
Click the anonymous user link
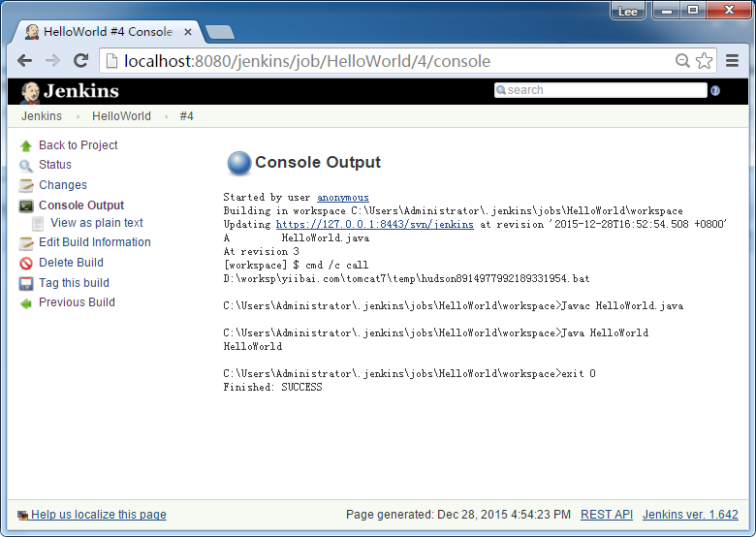[x=343, y=198]
